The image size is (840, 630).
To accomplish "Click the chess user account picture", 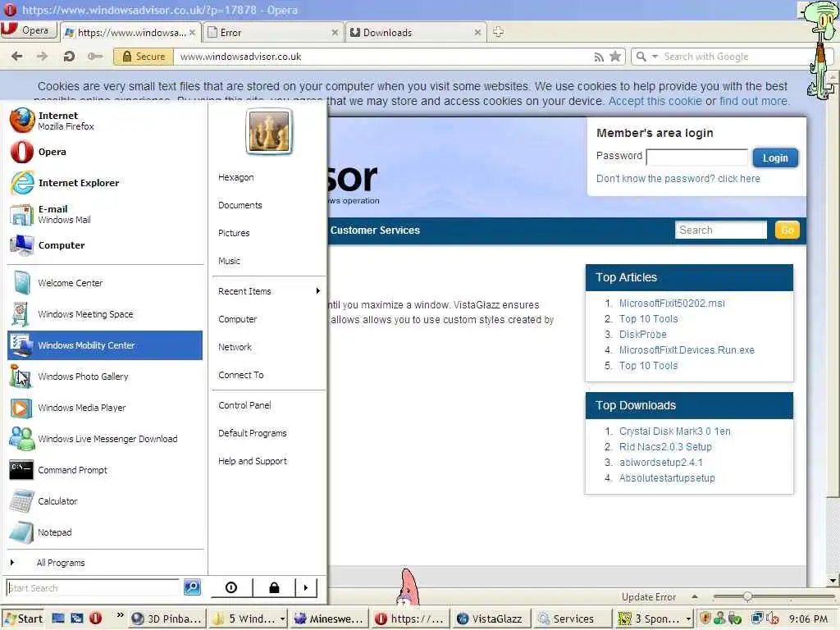I will pyautogui.click(x=269, y=132).
